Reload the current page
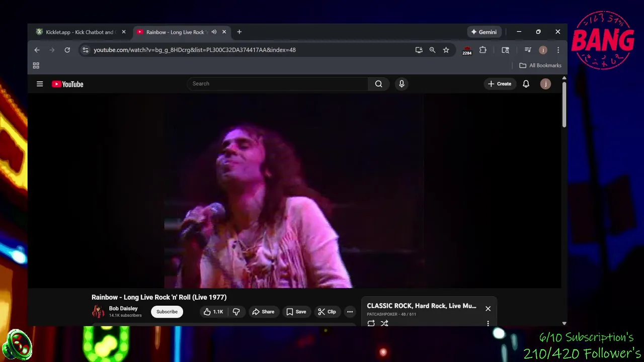 click(x=67, y=50)
